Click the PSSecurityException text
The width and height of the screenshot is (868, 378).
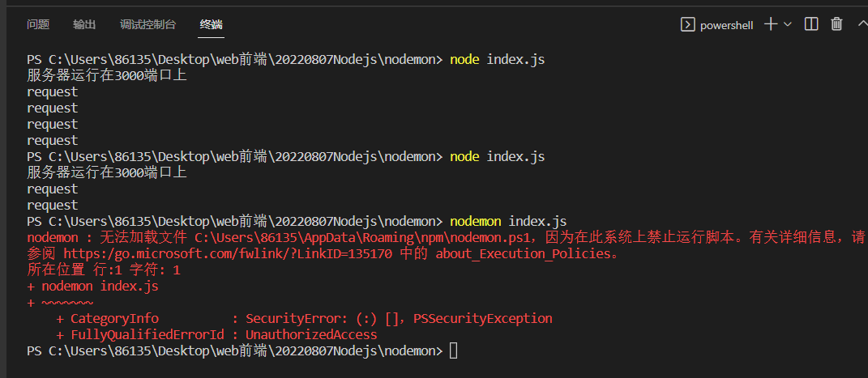[483, 319]
